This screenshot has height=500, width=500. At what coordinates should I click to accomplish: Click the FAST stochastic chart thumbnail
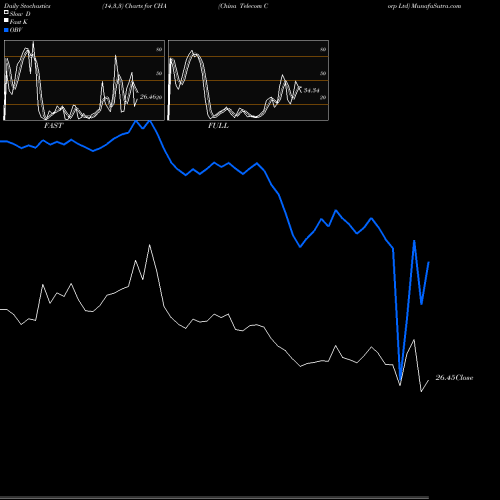point(84,80)
